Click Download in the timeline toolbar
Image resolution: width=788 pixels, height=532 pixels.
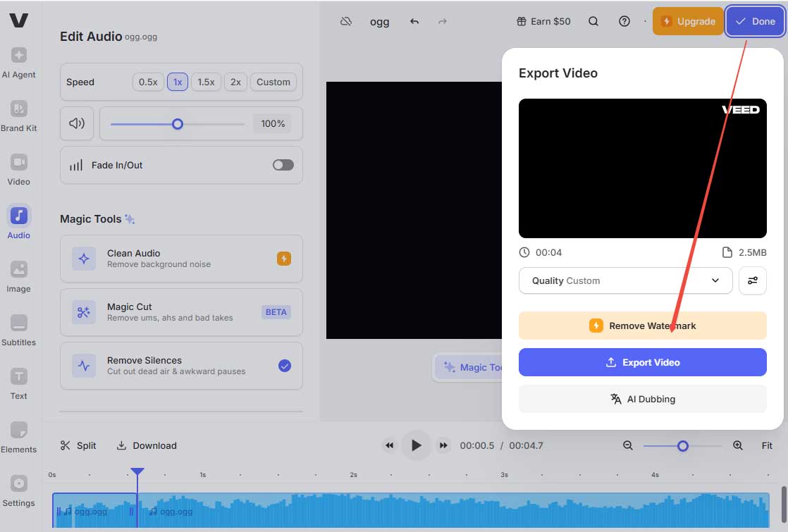point(147,445)
